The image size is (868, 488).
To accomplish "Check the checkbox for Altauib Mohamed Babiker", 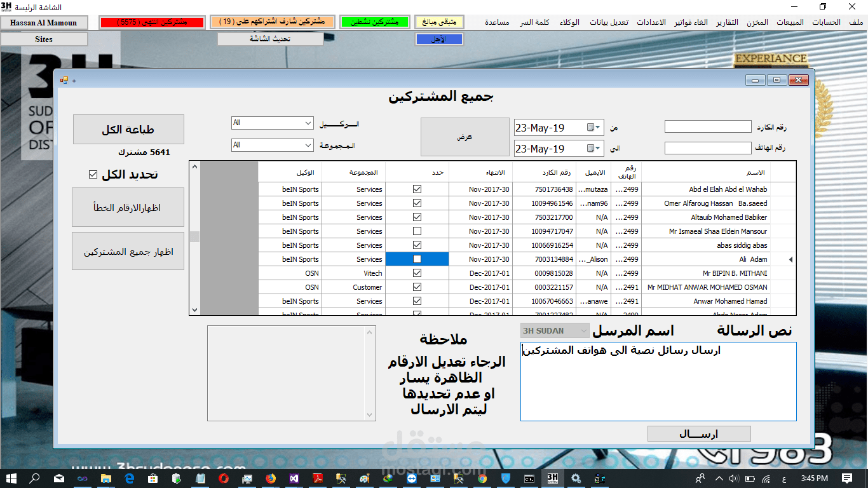I will 417,217.
